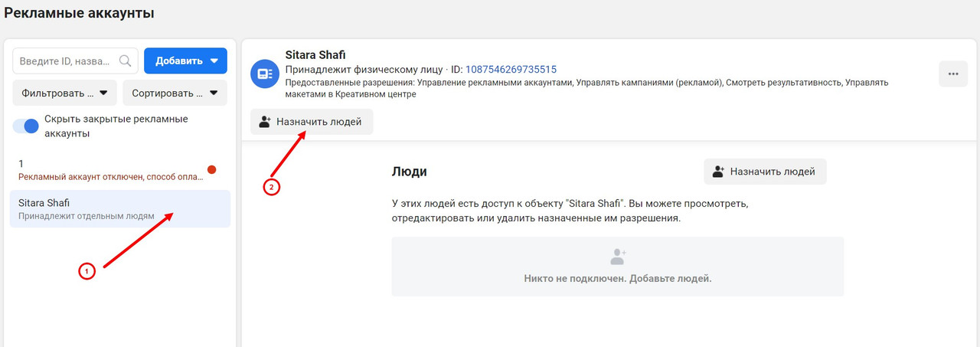Screen dimensions: 980x347
Task: Open account ID link 1087546269735515
Action: (x=511, y=69)
